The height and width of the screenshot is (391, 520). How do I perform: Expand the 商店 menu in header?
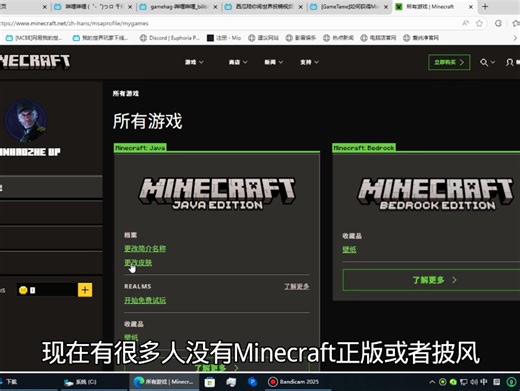[x=238, y=62]
